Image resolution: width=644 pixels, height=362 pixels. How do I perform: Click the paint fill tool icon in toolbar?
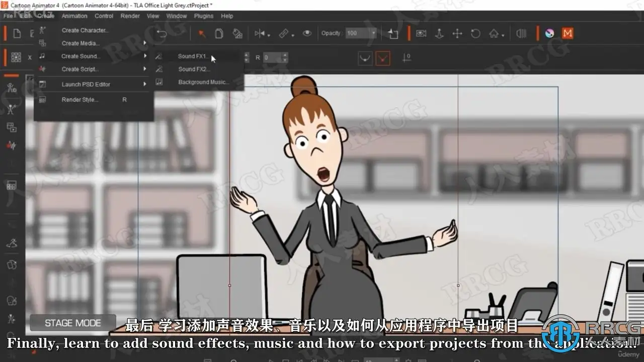(237, 34)
